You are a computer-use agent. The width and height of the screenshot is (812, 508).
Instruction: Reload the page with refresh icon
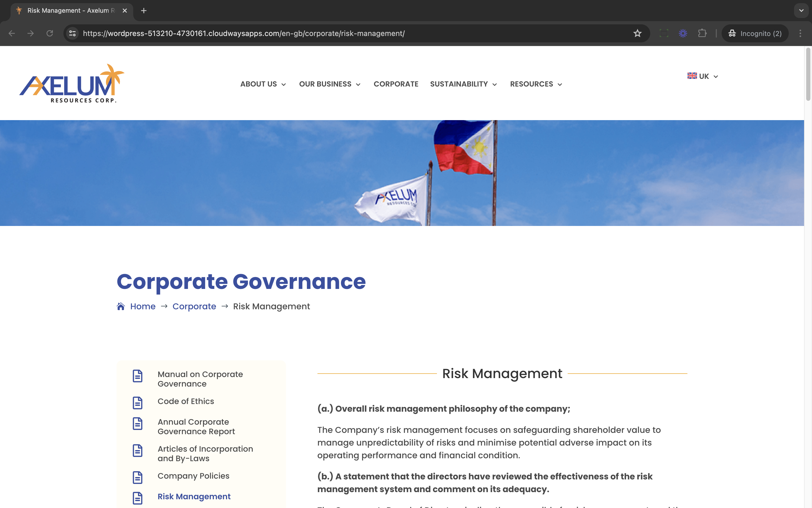(50, 33)
